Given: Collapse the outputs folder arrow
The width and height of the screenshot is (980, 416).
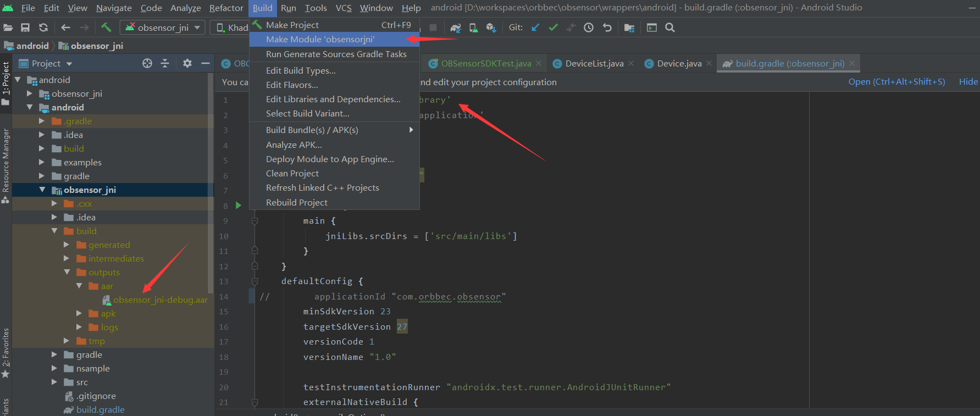Looking at the screenshot, I should pos(67,272).
